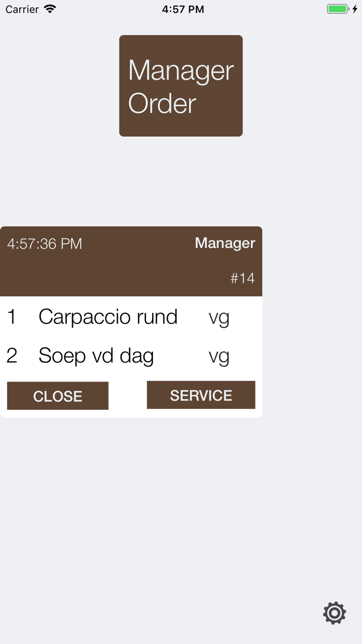This screenshot has height=644, width=362.
Task: Tap the Wi-Fi icon in the status bar
Action: point(50,9)
